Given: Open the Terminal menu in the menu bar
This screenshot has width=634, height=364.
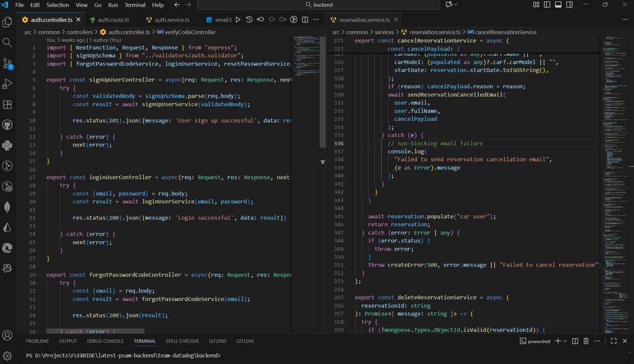Looking at the screenshot, I should coord(135,5).
